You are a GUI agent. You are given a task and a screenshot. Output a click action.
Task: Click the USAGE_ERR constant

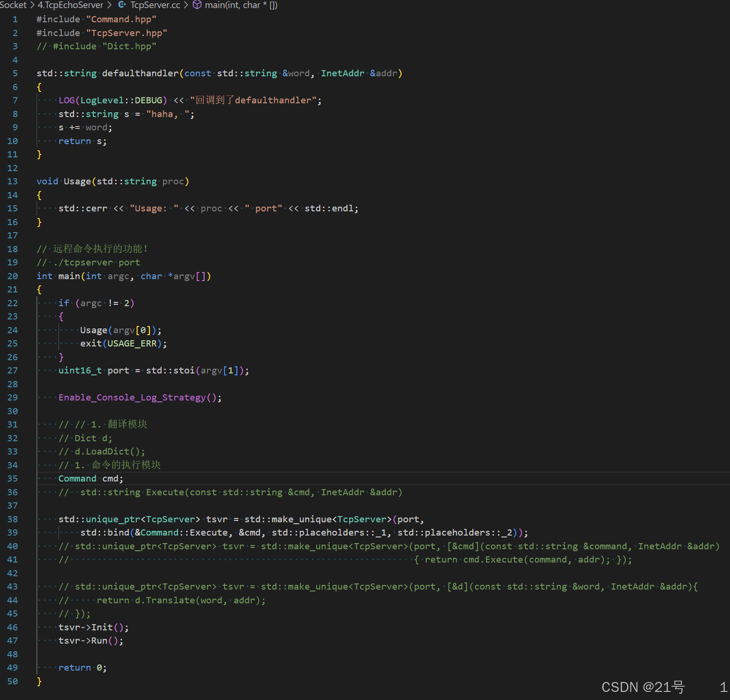tap(132, 344)
